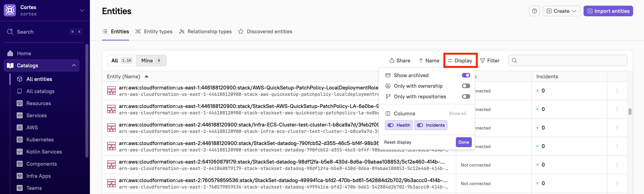Click the magnifier icon in the search field
The height and width of the screenshot is (194, 644).
click(514, 60)
